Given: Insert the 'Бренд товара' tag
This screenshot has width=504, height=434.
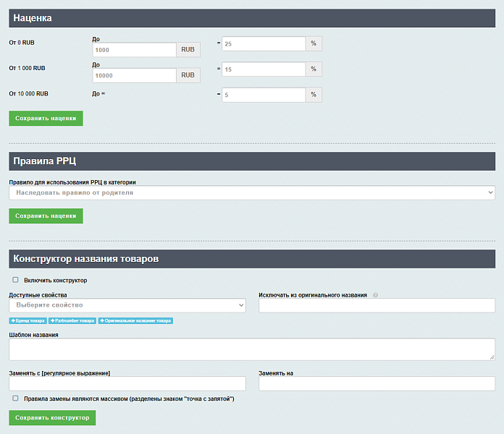Looking at the screenshot, I should pyautogui.click(x=28, y=320).
